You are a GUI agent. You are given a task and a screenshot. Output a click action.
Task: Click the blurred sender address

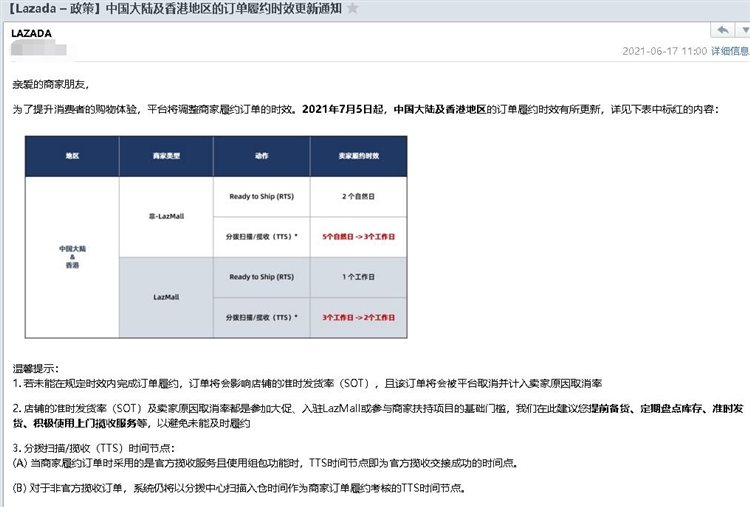click(x=39, y=48)
